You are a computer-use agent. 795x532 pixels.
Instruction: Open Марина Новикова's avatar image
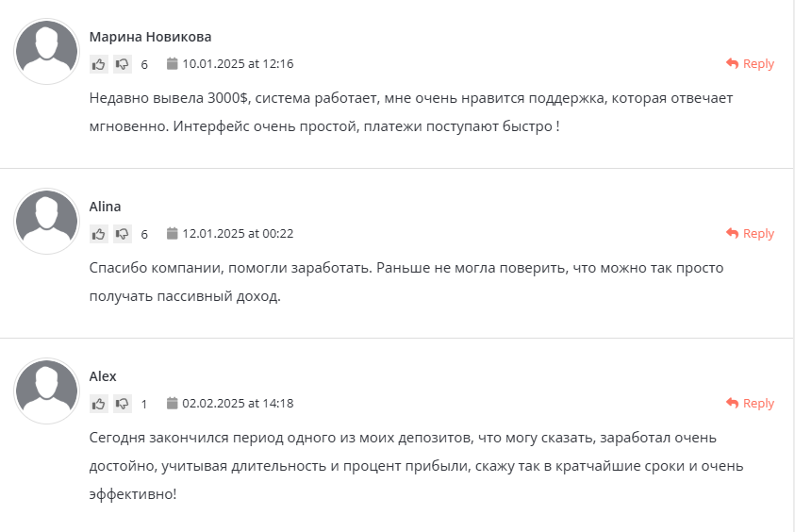(47, 52)
